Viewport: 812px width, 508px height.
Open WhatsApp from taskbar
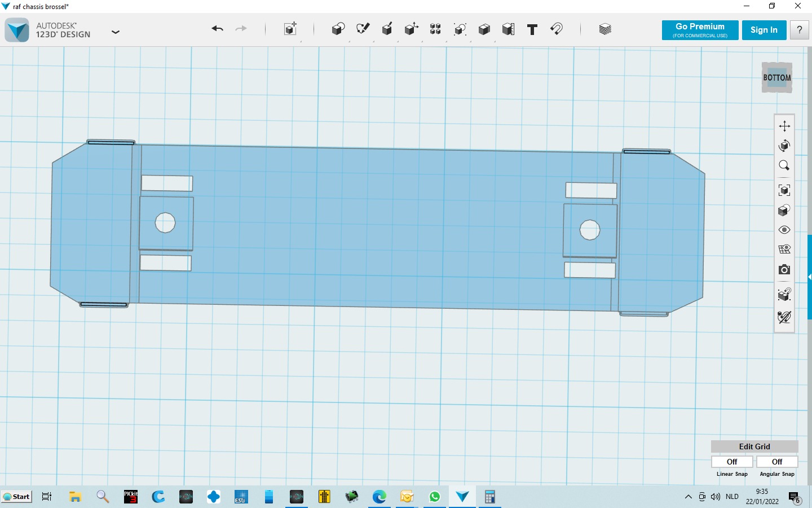(435, 497)
